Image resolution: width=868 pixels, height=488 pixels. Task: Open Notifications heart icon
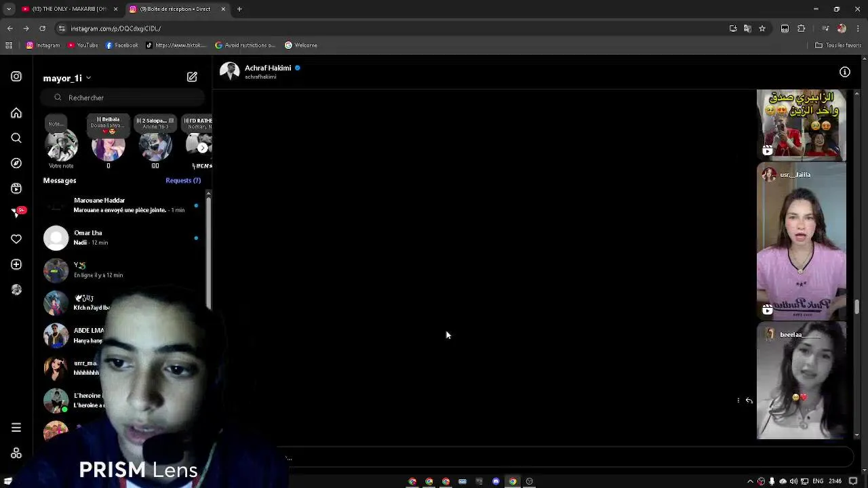[x=16, y=239]
